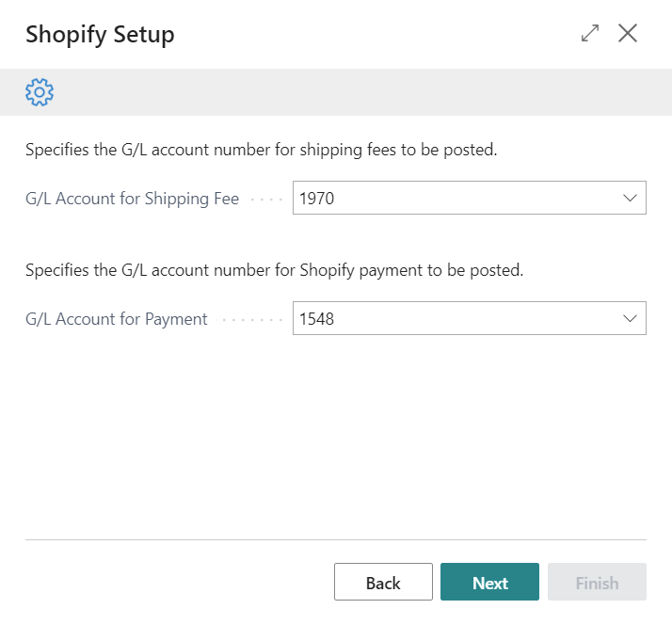The image size is (672, 625).
Task: Expand the dialog to full screen
Action: (x=590, y=33)
